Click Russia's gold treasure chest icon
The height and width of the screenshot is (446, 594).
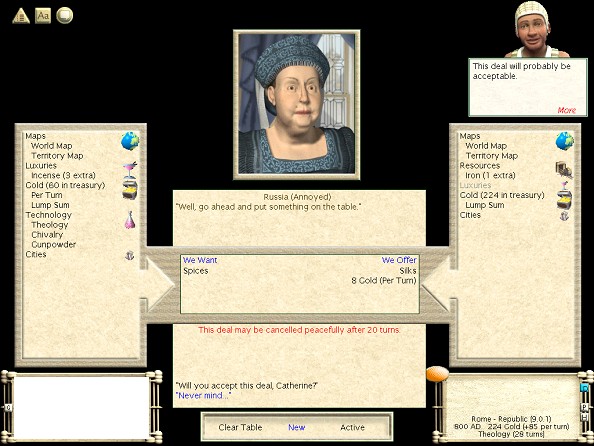[x=130, y=190]
